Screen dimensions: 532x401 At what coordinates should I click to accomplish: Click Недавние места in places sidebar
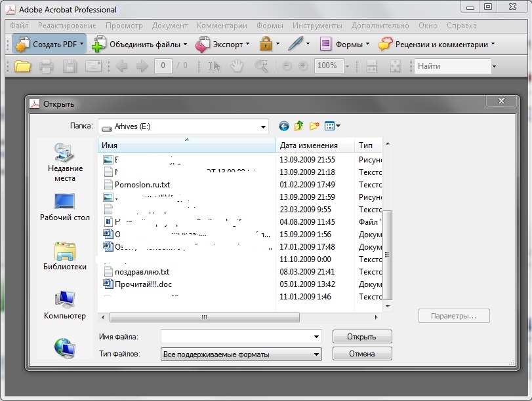click(65, 162)
